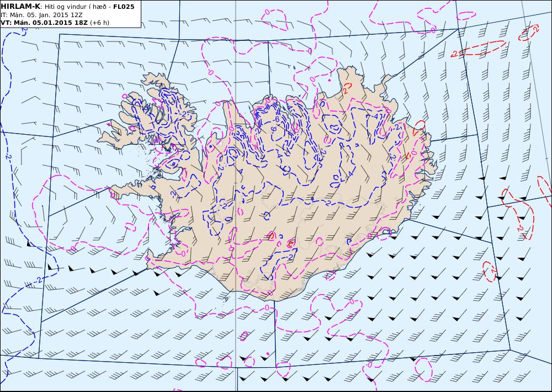Click the initial time line 'IT: Mán. 05. Jan. 2015 12Z'
This screenshot has height=392, width=552.
pyautogui.click(x=41, y=15)
